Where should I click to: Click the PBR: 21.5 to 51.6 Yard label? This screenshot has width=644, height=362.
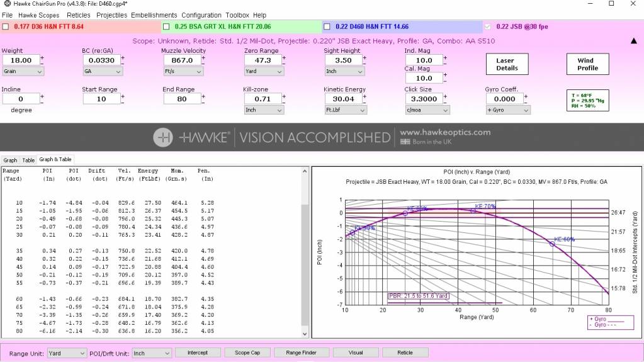coord(418,296)
